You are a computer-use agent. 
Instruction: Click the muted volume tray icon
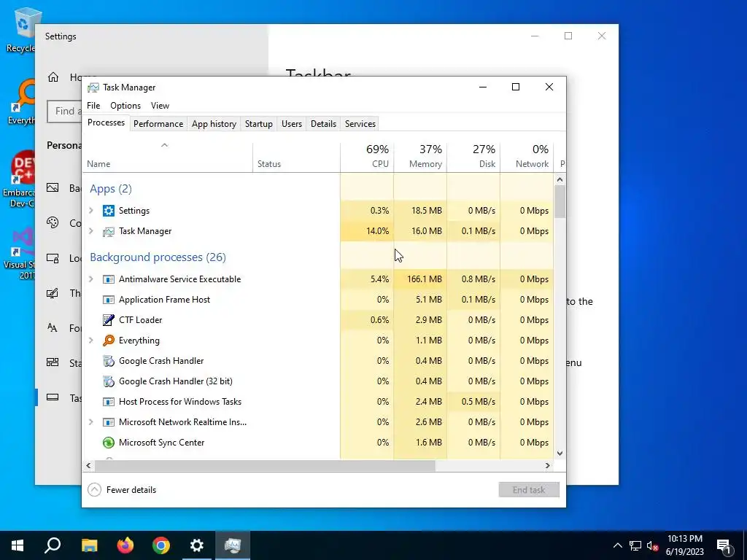(652, 545)
